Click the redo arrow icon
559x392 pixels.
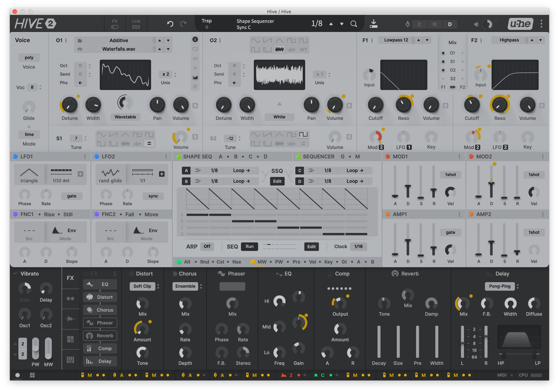coord(183,24)
